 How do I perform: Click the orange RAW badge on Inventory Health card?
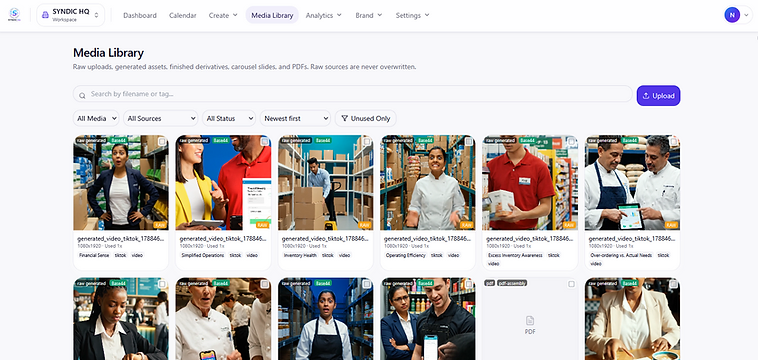pyautogui.click(x=365, y=225)
